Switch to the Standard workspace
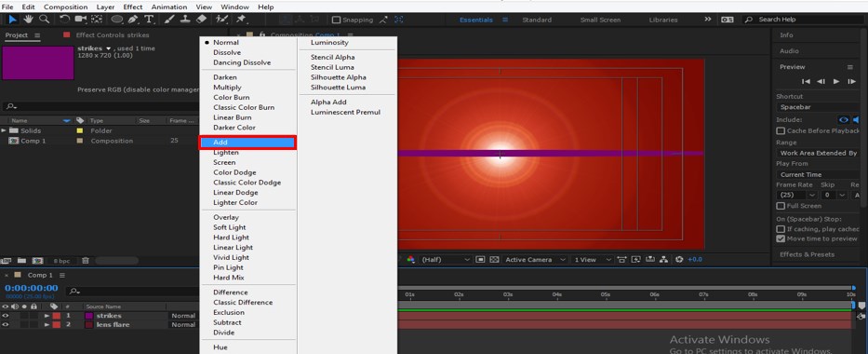The width and height of the screenshot is (868, 354). pos(537,20)
